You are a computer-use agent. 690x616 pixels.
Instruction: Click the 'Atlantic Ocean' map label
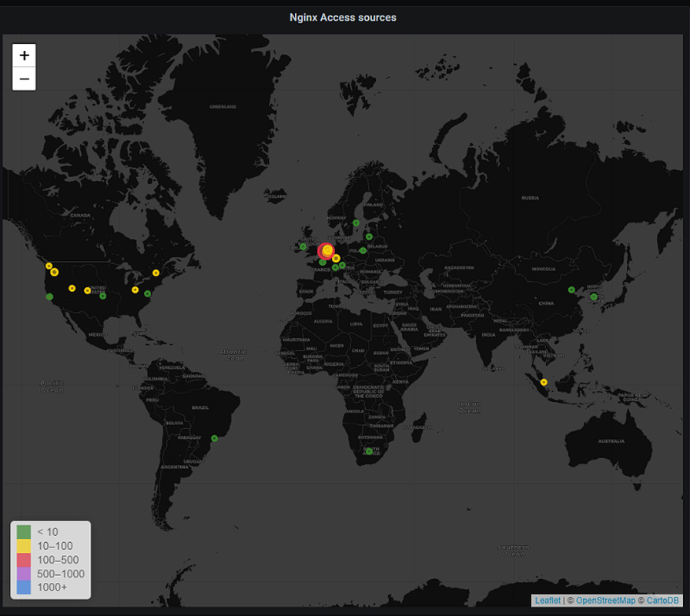[233, 355]
